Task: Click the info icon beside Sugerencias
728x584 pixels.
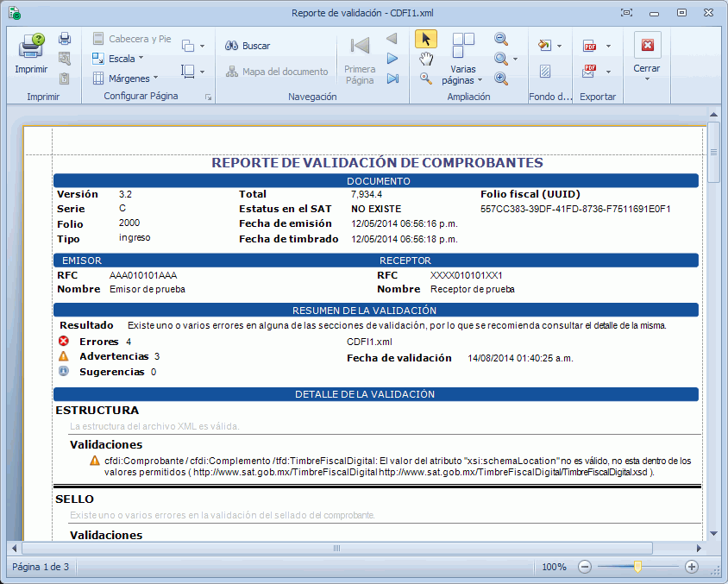Action: [x=64, y=372]
